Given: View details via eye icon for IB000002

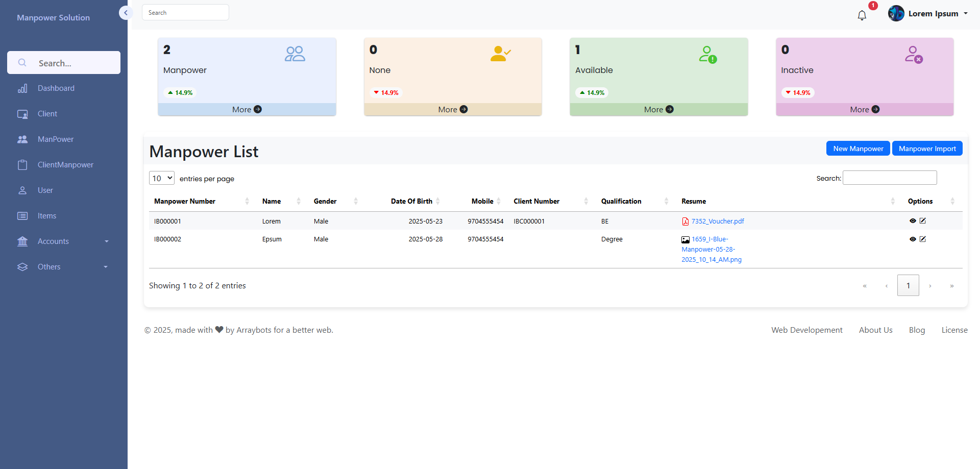Looking at the screenshot, I should [x=913, y=239].
